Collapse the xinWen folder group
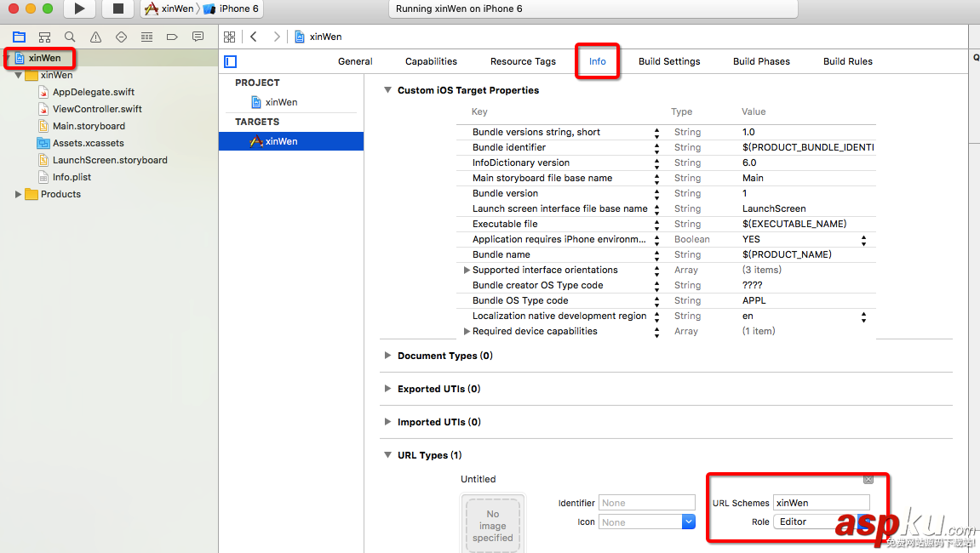This screenshot has width=980, height=553. (18, 75)
